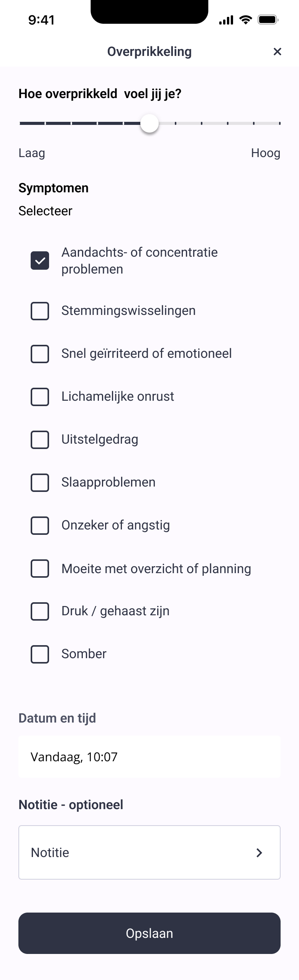Click the Wi-Fi status icon
The image size is (299, 980).
[x=245, y=20]
